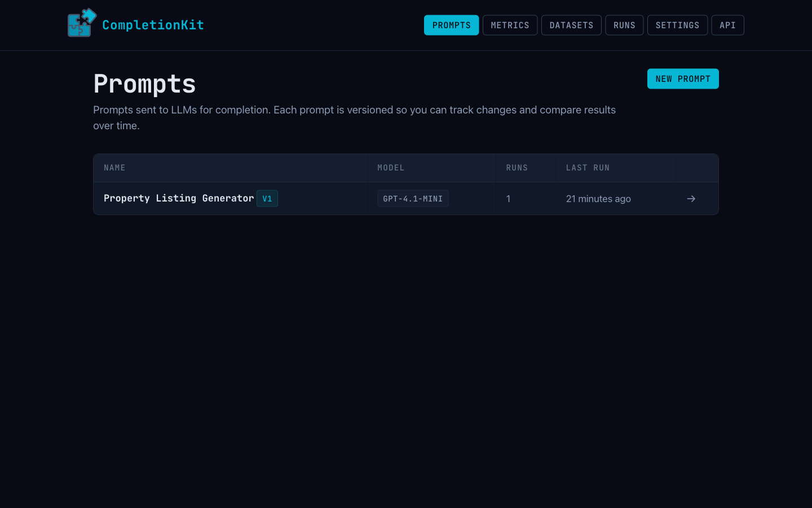Open the Property Listing Generator prompt
This screenshot has width=812, height=508.
179,198
